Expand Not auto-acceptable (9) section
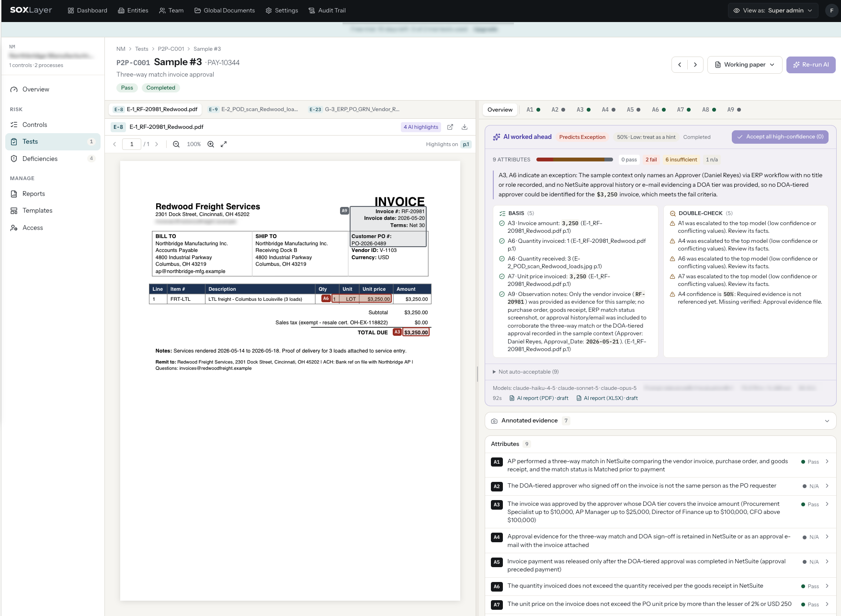The height and width of the screenshot is (616, 841). pyautogui.click(x=526, y=372)
